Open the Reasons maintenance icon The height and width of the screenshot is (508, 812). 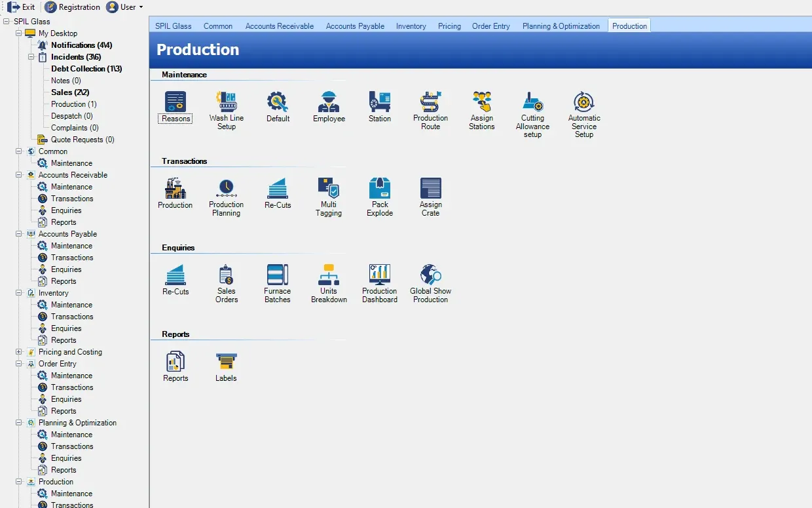click(175, 107)
